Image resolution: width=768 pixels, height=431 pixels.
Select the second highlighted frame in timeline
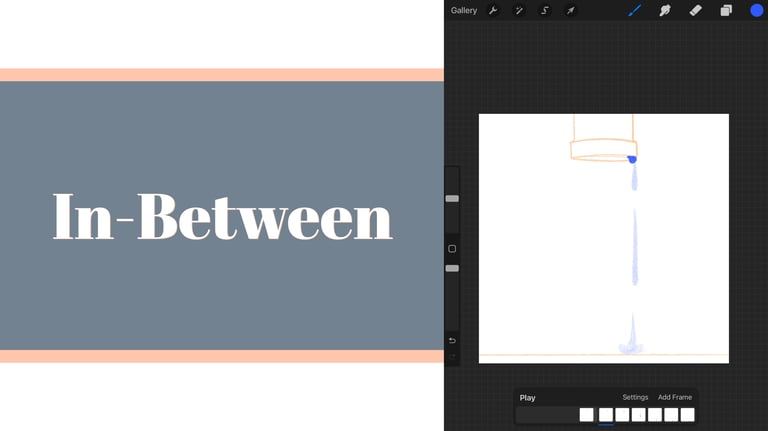(606, 415)
